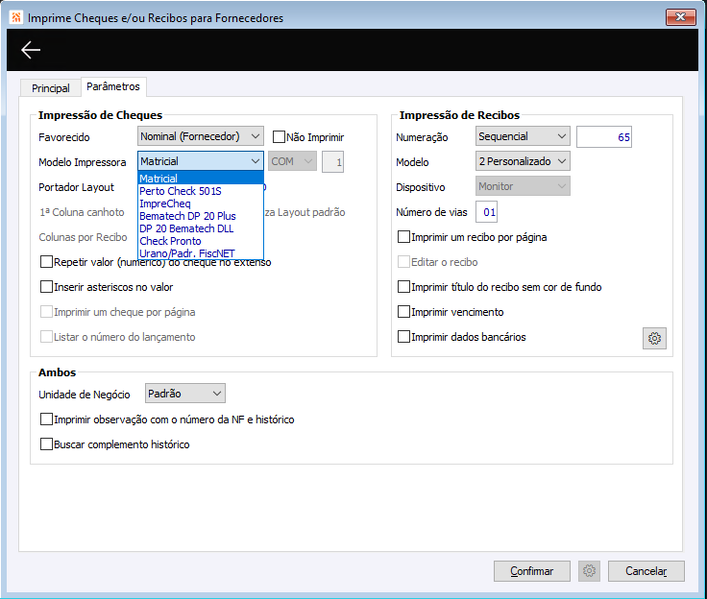The height and width of the screenshot is (599, 707).
Task: Click the Impressão de Cheques heading
Action: click(100, 115)
